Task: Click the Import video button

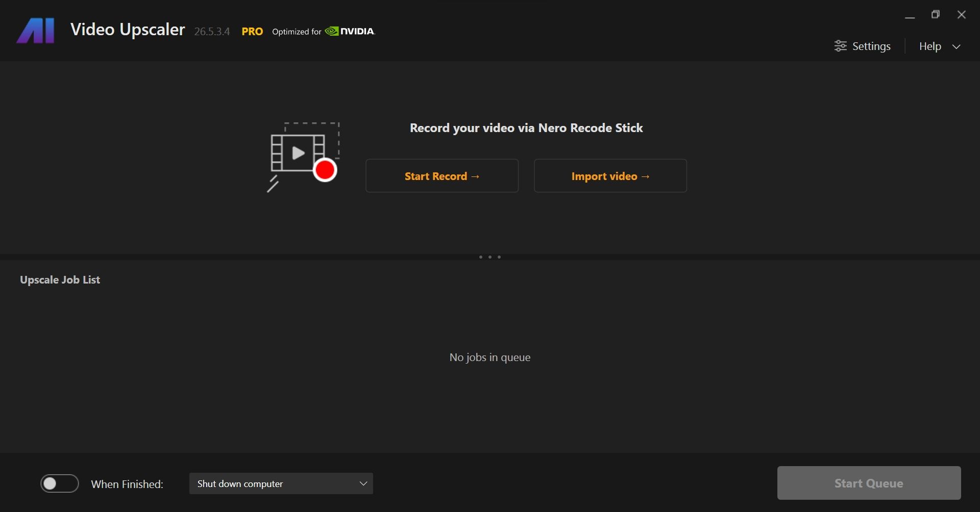Action: click(610, 176)
